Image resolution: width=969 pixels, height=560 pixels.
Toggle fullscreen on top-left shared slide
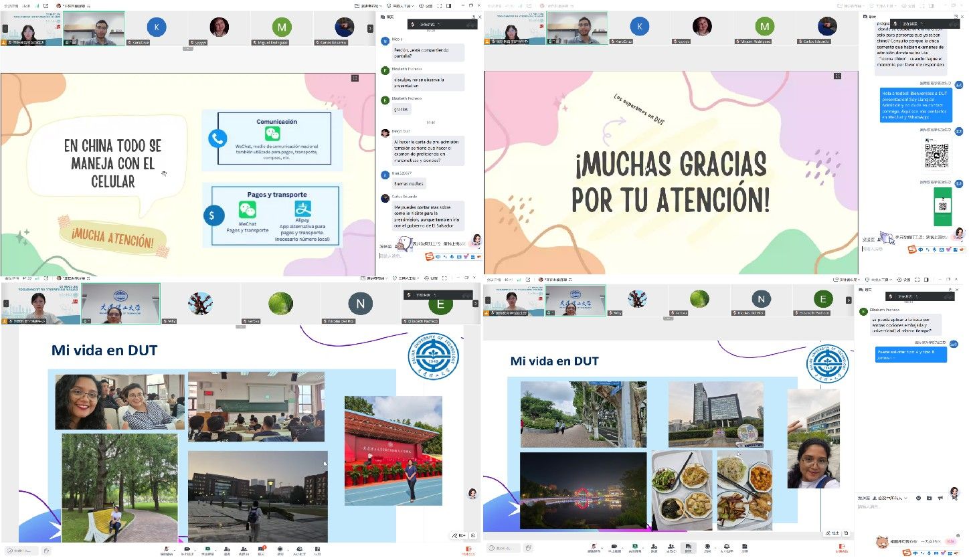pos(355,78)
